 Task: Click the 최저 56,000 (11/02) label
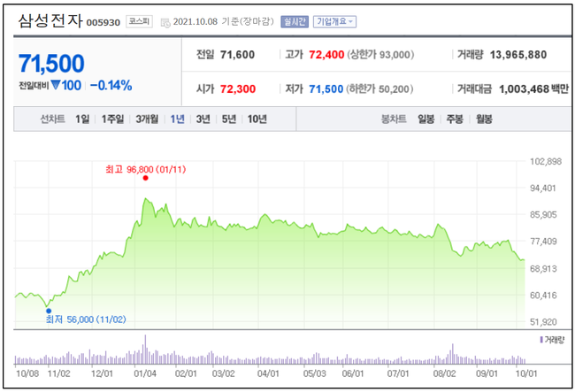click(x=86, y=319)
